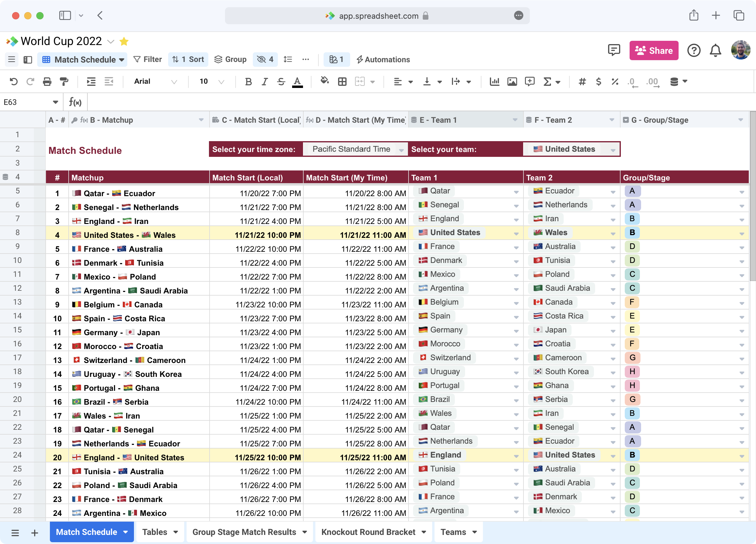Open the more options ellipsis in view bar
Viewport: 756px width, 544px height.
click(306, 59)
